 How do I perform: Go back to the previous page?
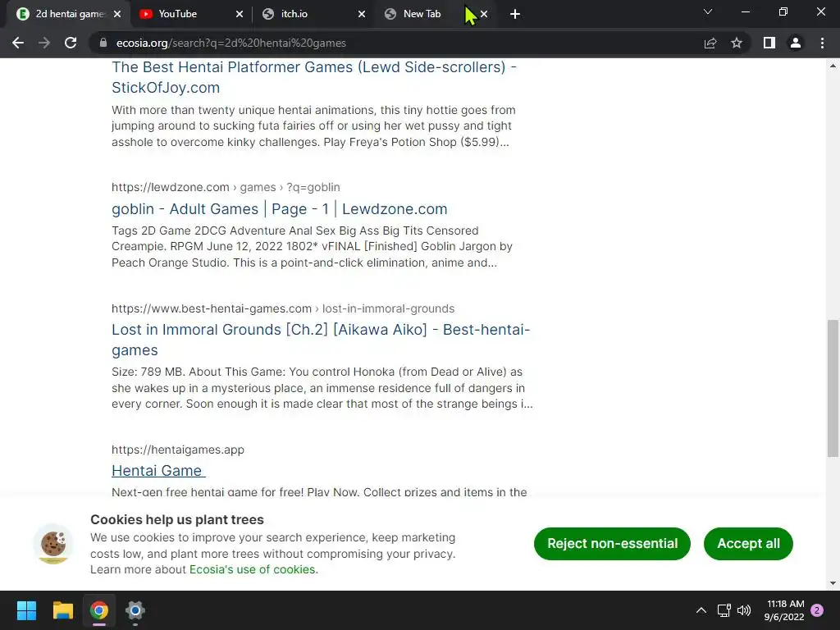(18, 43)
